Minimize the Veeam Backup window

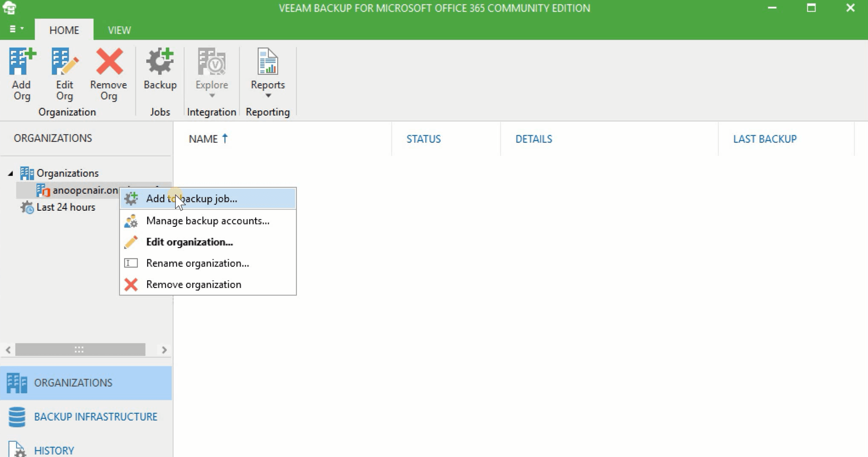coord(772,8)
